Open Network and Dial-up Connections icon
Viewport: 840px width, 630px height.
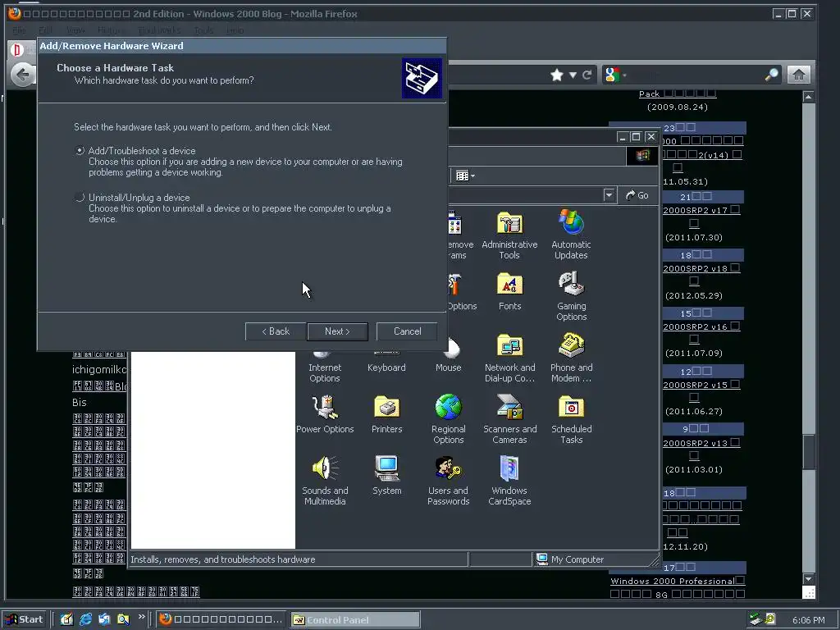click(509, 358)
